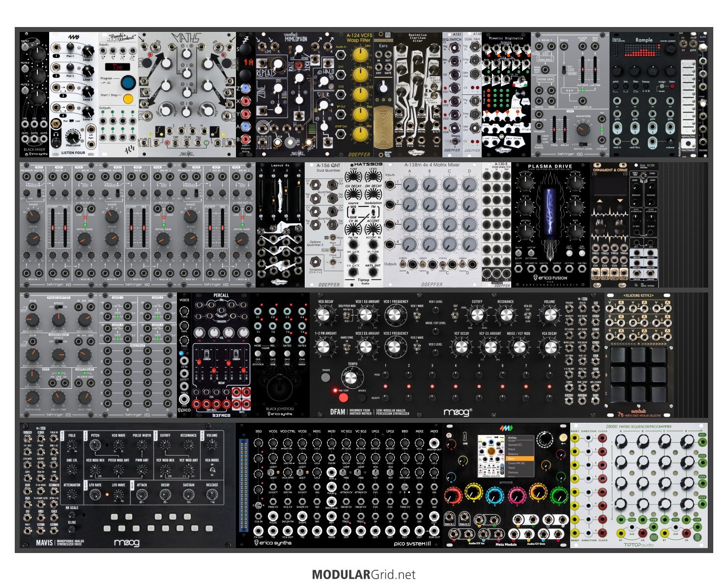Click the Z8000 green CV1 output jack
Viewport: 728px width, 585px height.
click(702, 441)
